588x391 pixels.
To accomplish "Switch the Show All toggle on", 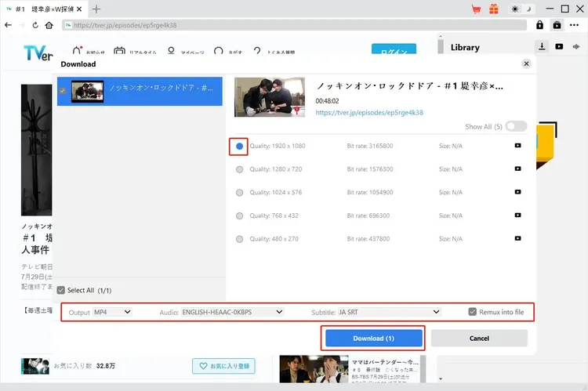I will (x=516, y=126).
